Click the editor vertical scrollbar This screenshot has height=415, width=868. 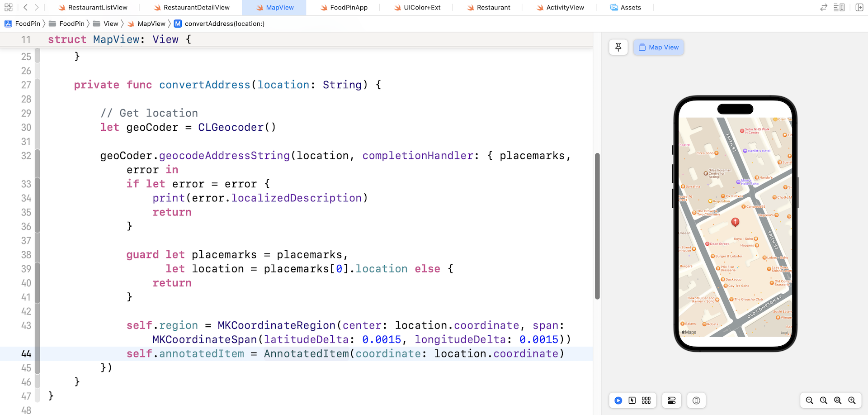coord(597,226)
